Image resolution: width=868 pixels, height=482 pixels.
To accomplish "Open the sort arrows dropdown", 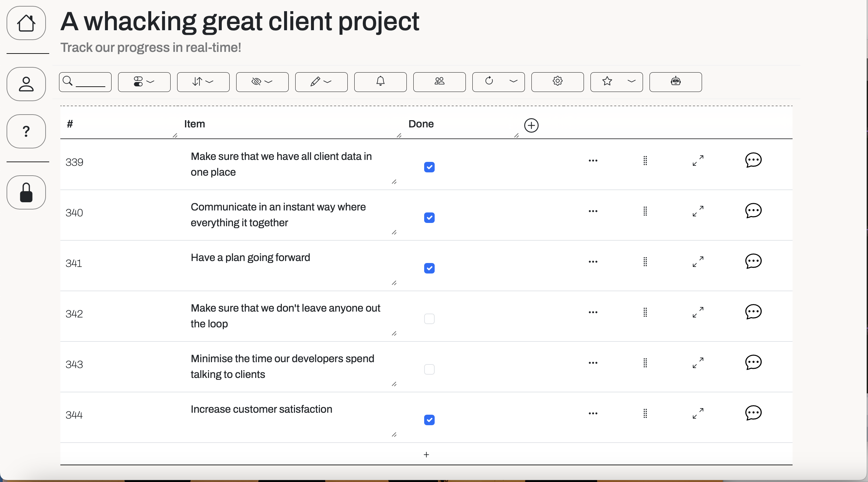I will point(203,82).
